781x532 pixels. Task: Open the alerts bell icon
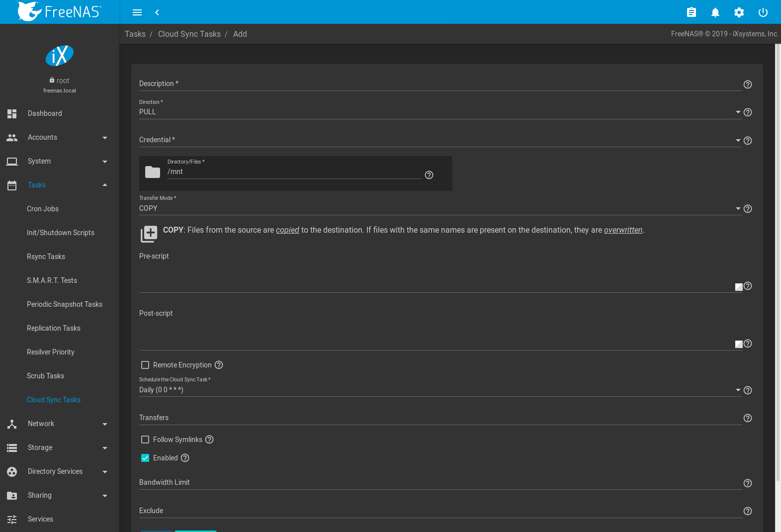point(715,12)
